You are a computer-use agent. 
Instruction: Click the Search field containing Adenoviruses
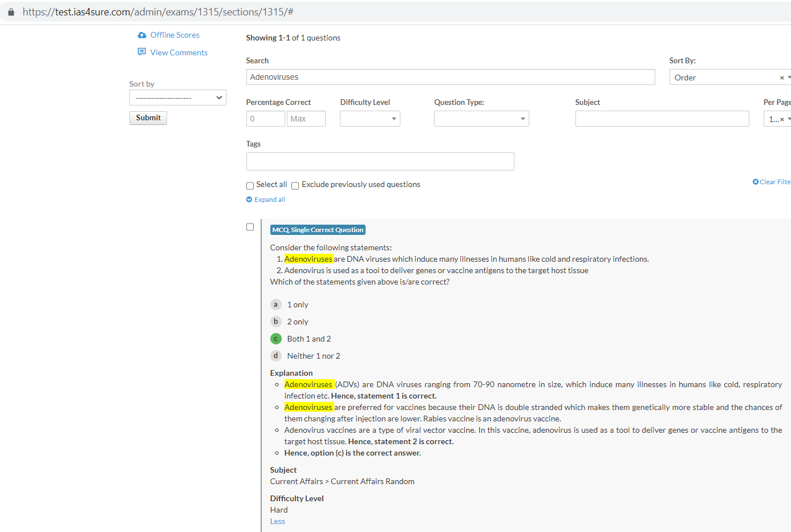(451, 77)
